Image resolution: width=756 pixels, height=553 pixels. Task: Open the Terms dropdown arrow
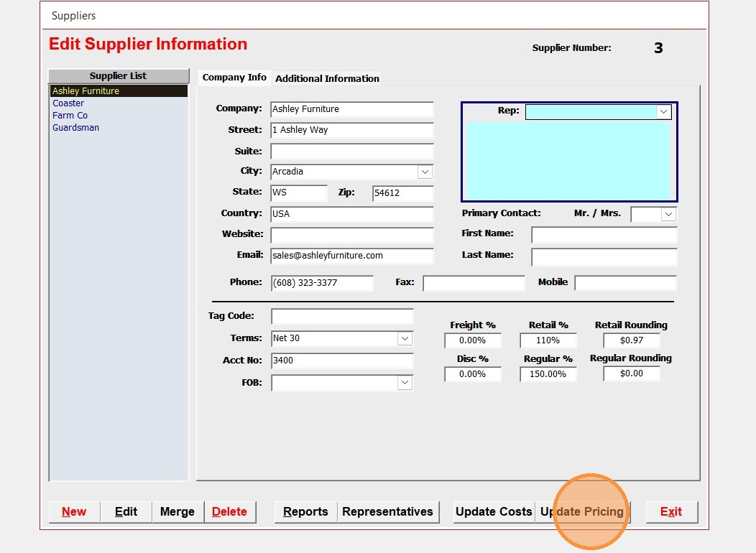click(405, 338)
